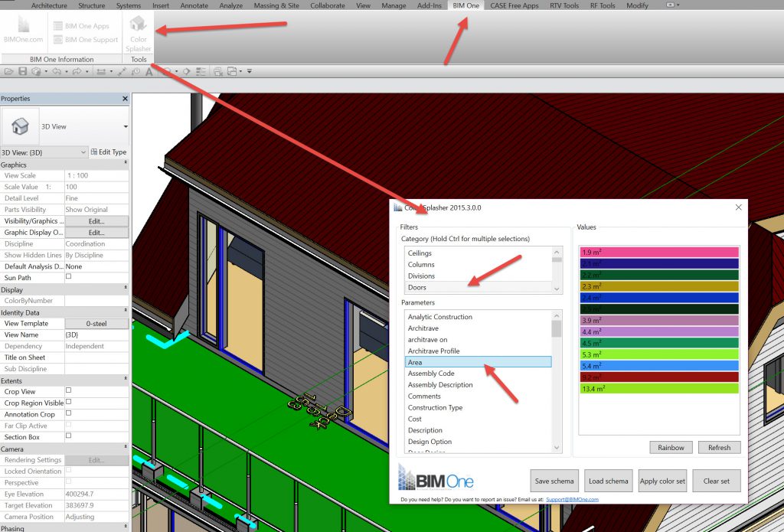Click the Apply color set button
The image size is (784, 532).
tap(662, 481)
